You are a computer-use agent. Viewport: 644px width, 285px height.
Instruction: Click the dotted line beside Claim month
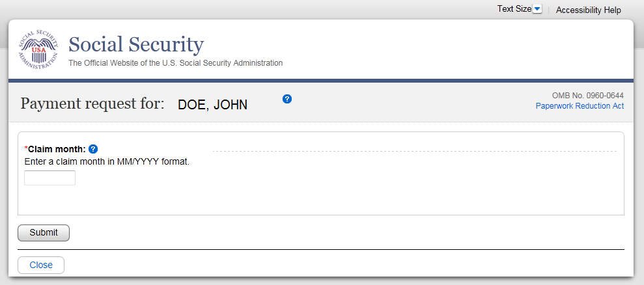pyautogui.click(x=414, y=151)
